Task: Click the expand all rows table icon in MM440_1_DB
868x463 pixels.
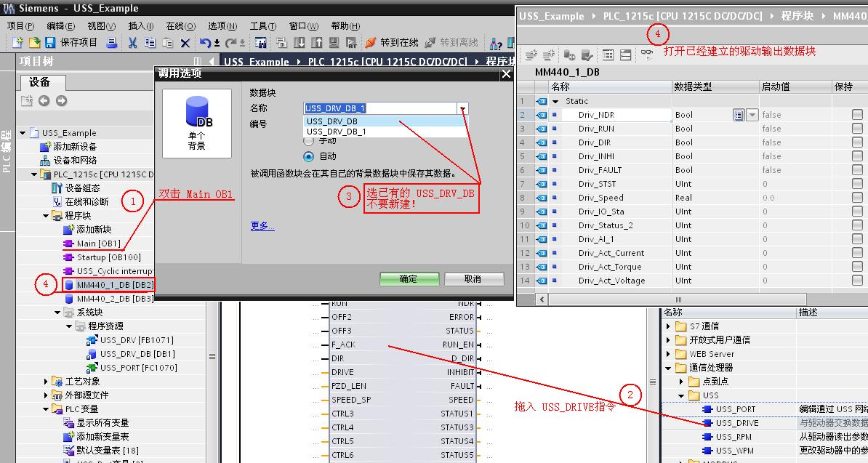Action: tap(608, 55)
